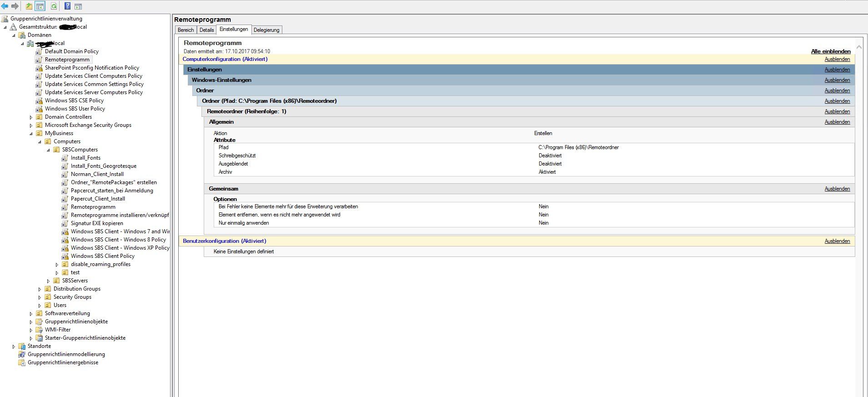The width and height of the screenshot is (868, 397).
Task: Expand the disable_roaming_profiles node
Action: coord(57,265)
